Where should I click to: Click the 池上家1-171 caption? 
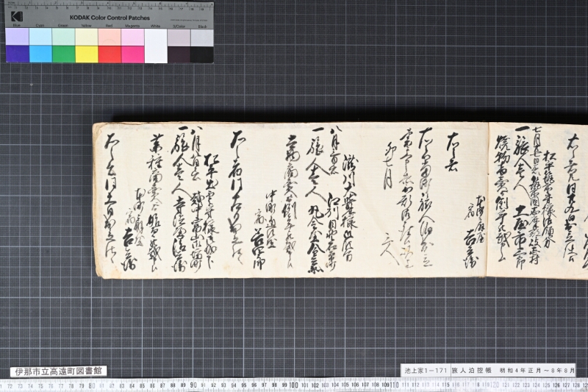coord(426,371)
